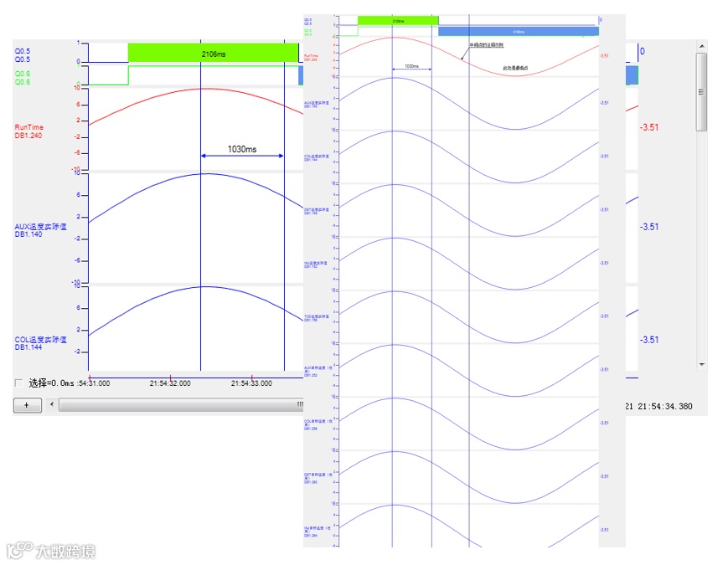Click the small red -3.51 value in the overlay
The image size is (728, 565).
[604, 56]
